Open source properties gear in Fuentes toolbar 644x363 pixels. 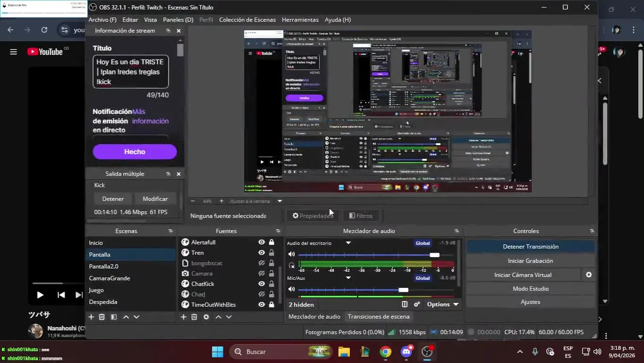pos(206,317)
